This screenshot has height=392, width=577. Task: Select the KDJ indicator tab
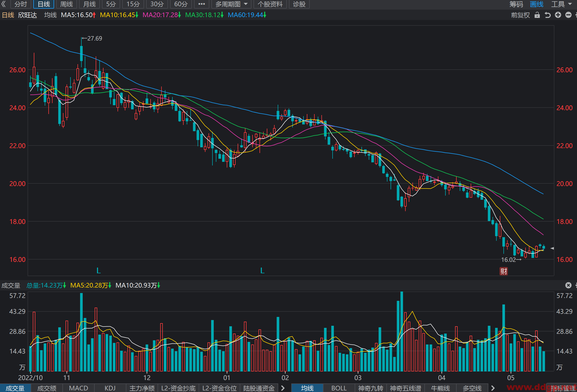tap(110, 388)
